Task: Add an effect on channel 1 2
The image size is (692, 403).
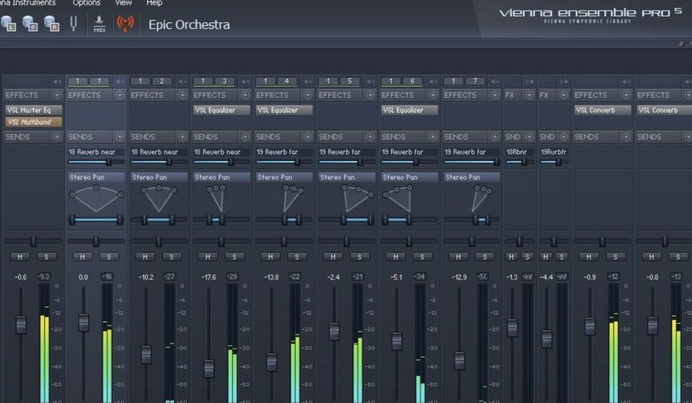Action: (182, 95)
